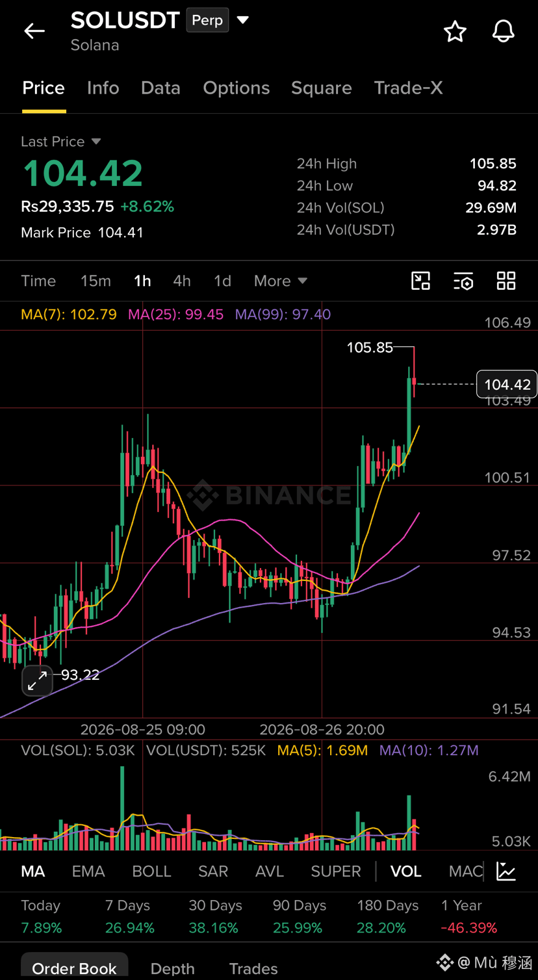This screenshot has width=538, height=980.
Task: Open chart drawing tools icon
Action: click(x=421, y=281)
